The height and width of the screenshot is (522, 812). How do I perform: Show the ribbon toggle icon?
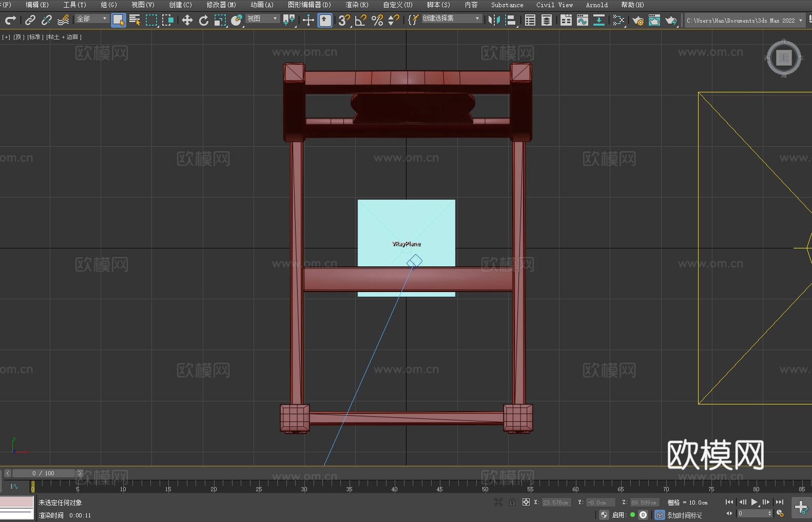[566, 20]
